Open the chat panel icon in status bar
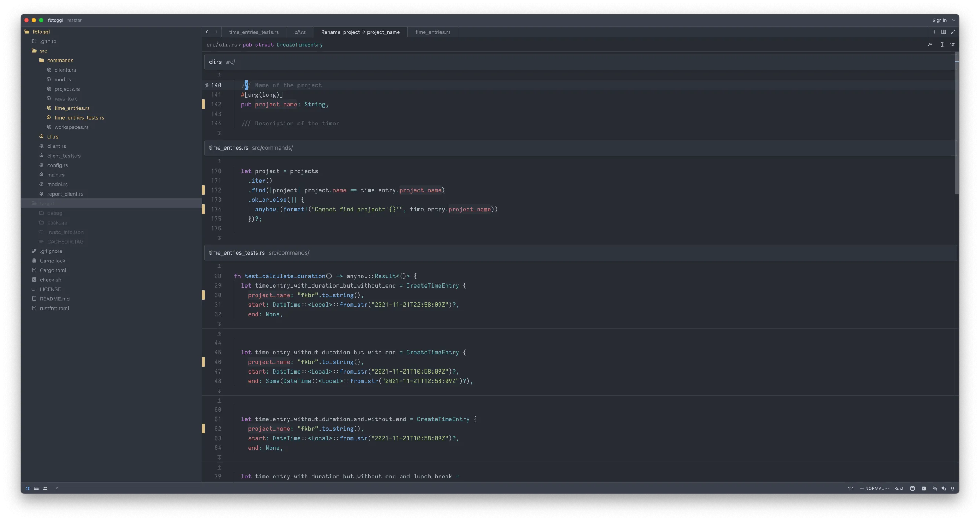980x521 pixels. tap(943, 488)
